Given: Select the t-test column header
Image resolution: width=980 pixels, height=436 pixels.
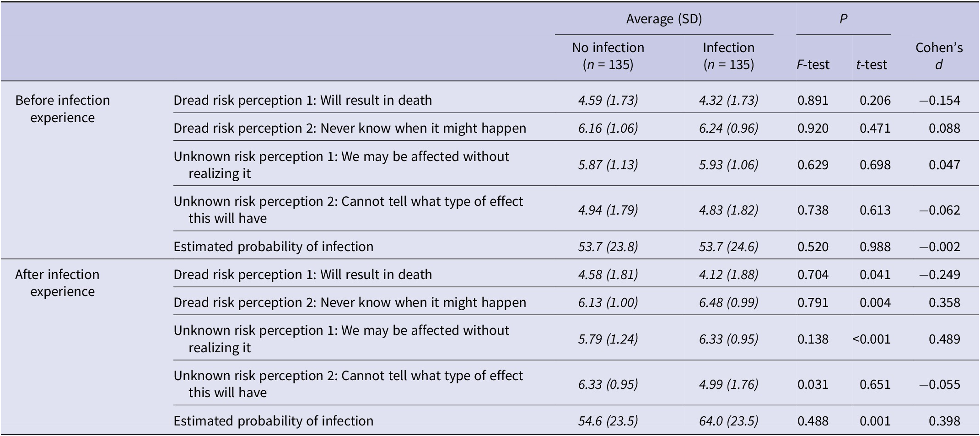Looking at the screenshot, I should pos(871,65).
